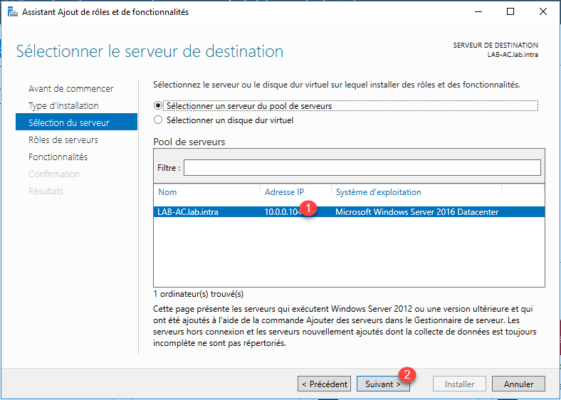Jump to 'Rôles de serveurs' step
The image size is (561, 400).
pos(63,140)
